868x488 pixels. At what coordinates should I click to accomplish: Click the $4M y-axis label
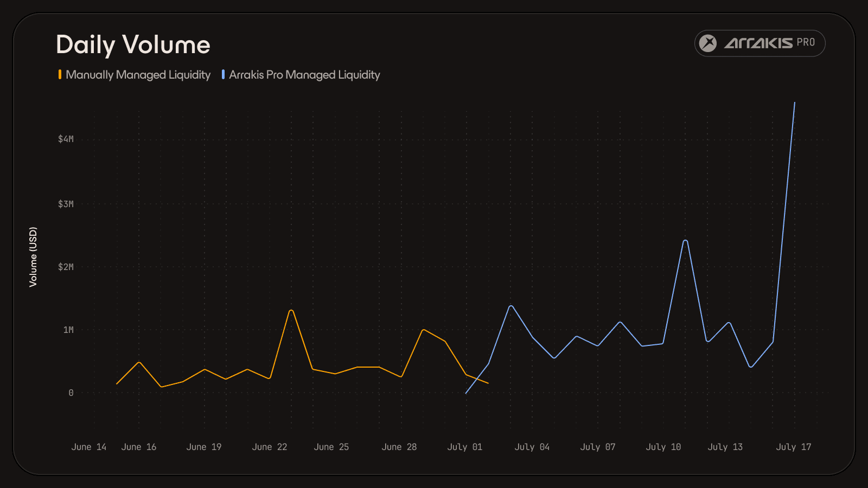pyautogui.click(x=66, y=139)
